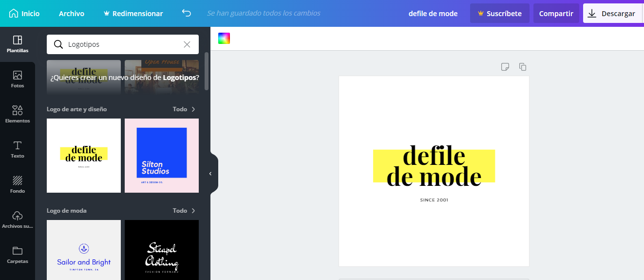Open the Fondo backgrounds panel
The image size is (644, 280).
[x=18, y=184]
